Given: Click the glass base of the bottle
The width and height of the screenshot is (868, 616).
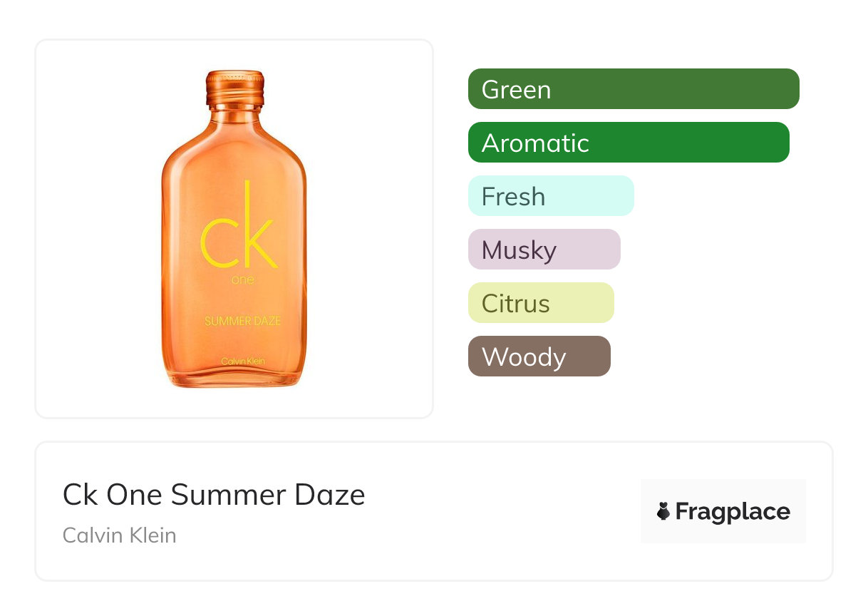Looking at the screenshot, I should [234, 379].
